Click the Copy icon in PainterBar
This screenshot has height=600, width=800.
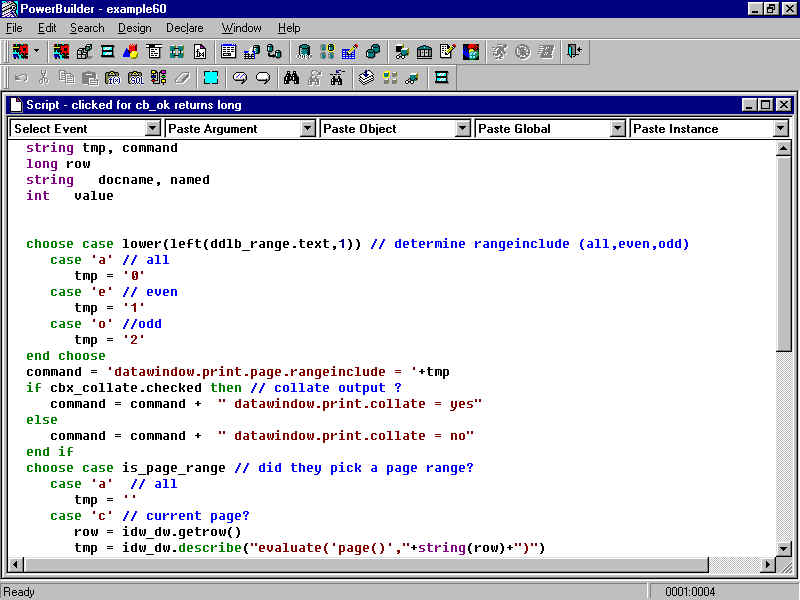[66, 78]
